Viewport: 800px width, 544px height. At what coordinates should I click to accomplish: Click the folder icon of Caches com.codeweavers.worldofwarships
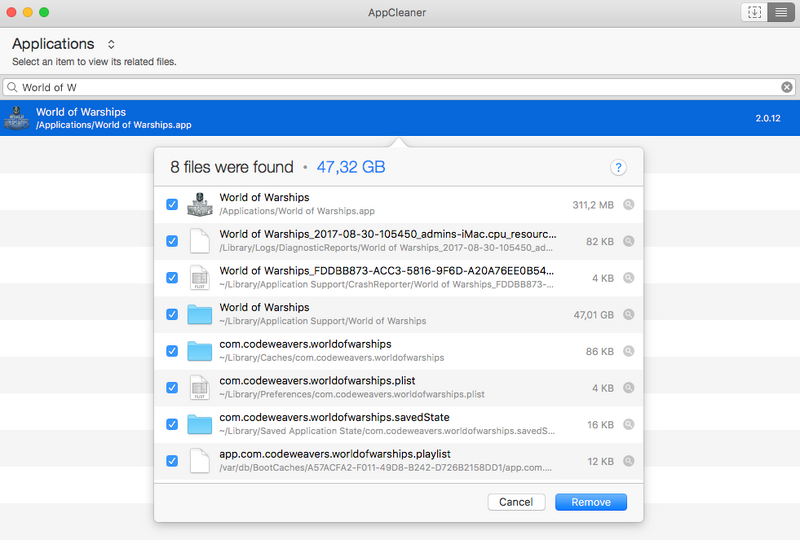pyautogui.click(x=199, y=351)
